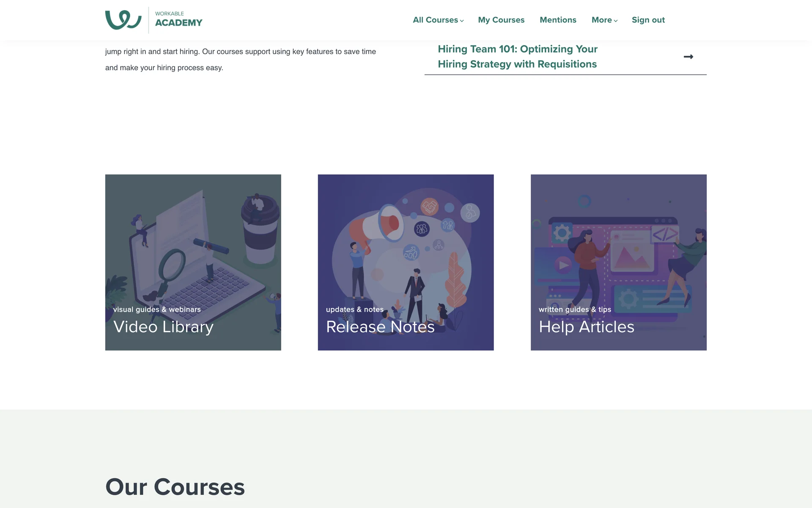Click the chevron next to More
Image resolution: width=812 pixels, height=508 pixels.
[616, 21]
